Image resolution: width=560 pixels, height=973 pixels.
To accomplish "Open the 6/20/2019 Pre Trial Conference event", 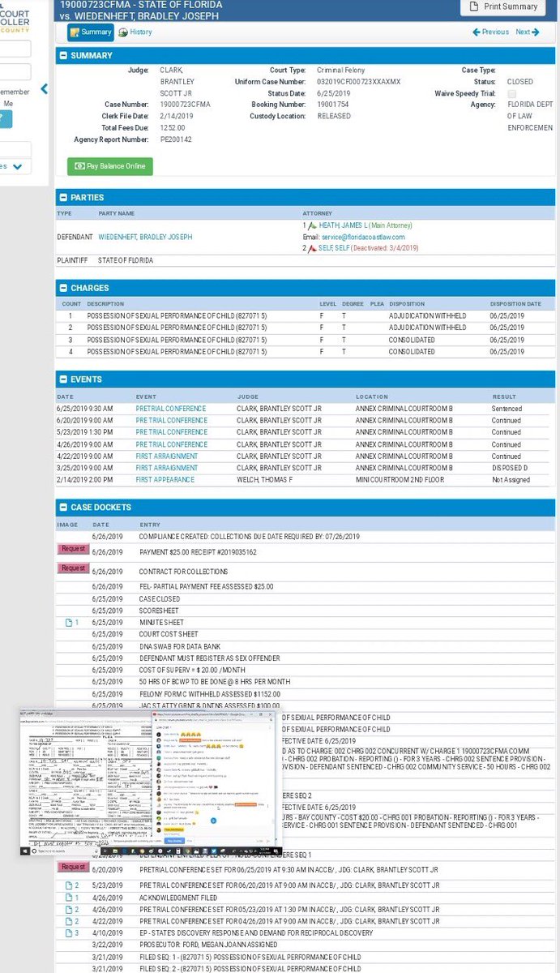I will [171, 421].
